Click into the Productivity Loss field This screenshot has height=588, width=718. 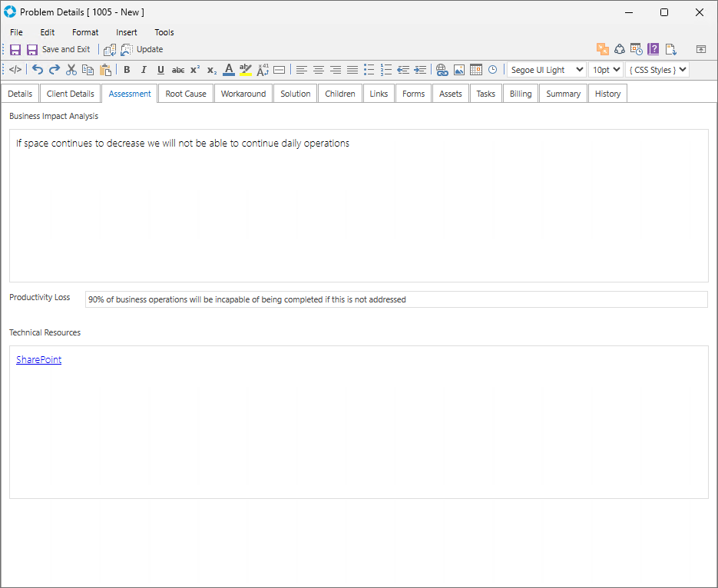pos(395,299)
